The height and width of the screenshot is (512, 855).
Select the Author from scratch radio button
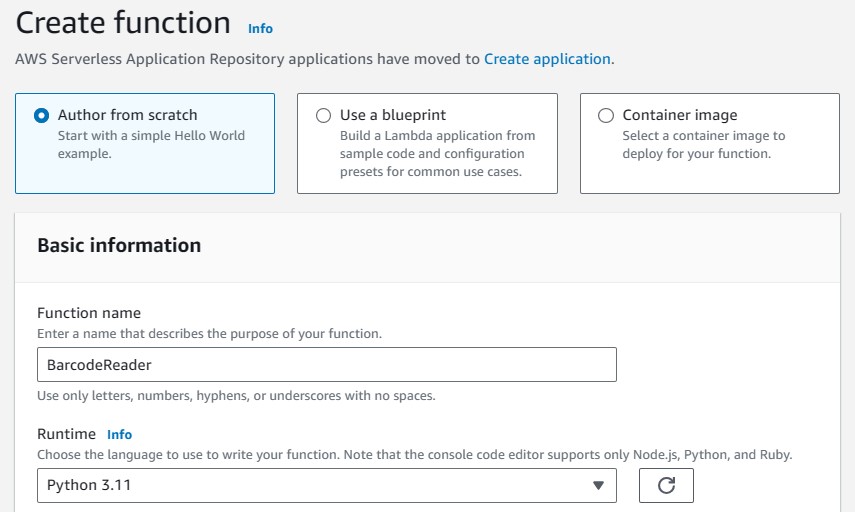click(41, 115)
